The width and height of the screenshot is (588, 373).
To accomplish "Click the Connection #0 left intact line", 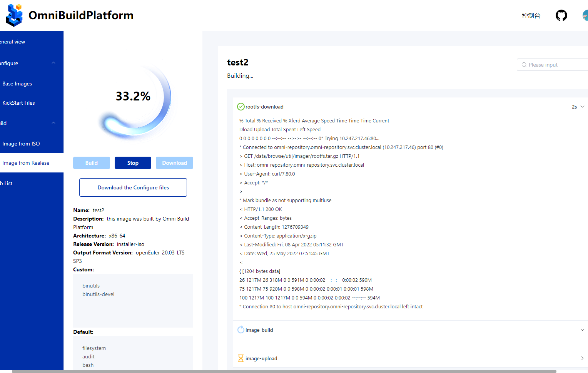I will point(331,307).
